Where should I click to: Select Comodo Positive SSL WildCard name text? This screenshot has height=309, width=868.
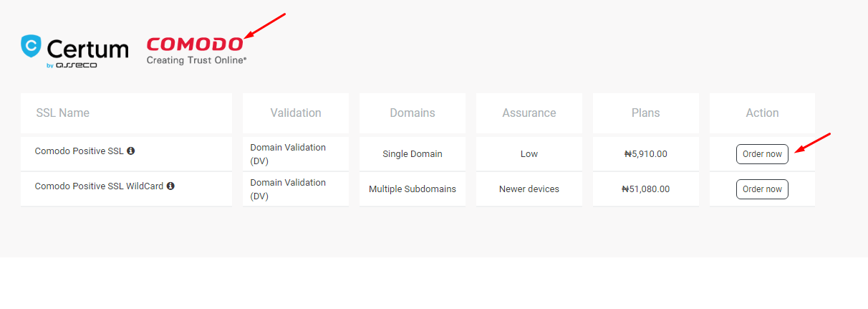point(99,186)
